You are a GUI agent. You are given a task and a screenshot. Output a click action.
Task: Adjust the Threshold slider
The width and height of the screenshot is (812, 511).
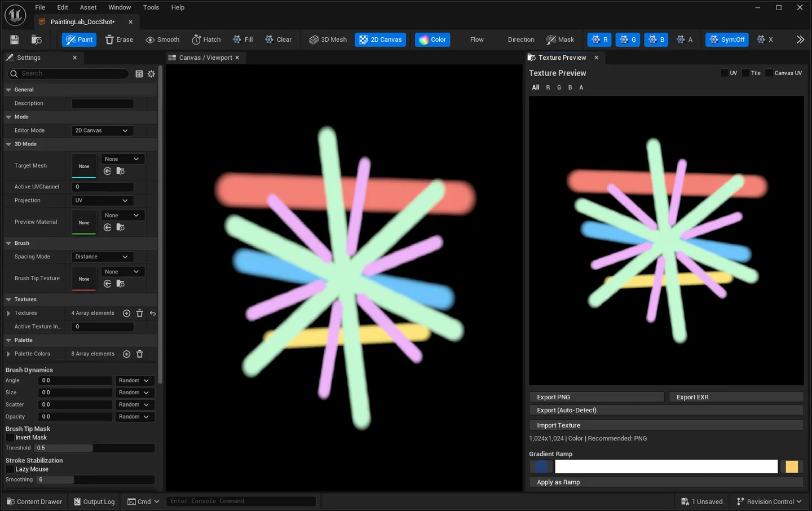pyautogui.click(x=94, y=448)
